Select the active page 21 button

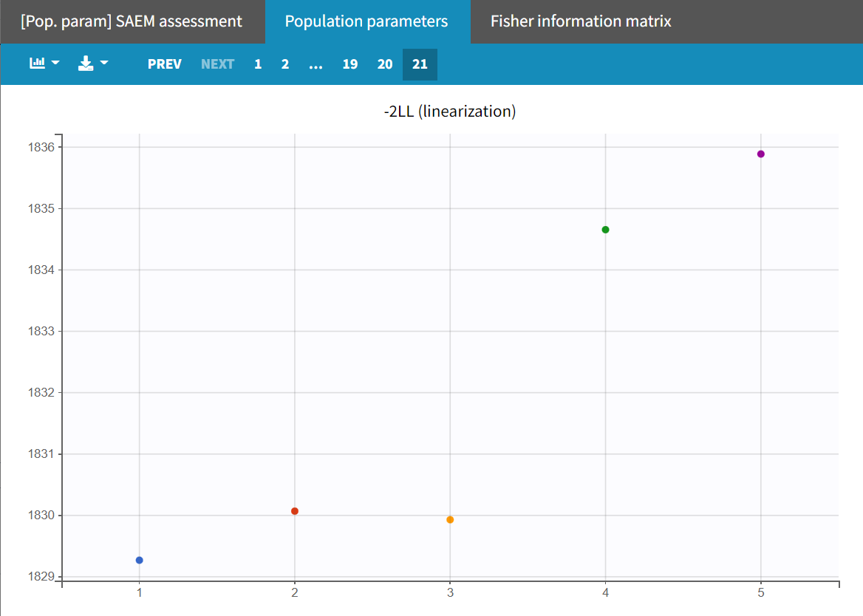tap(420, 64)
